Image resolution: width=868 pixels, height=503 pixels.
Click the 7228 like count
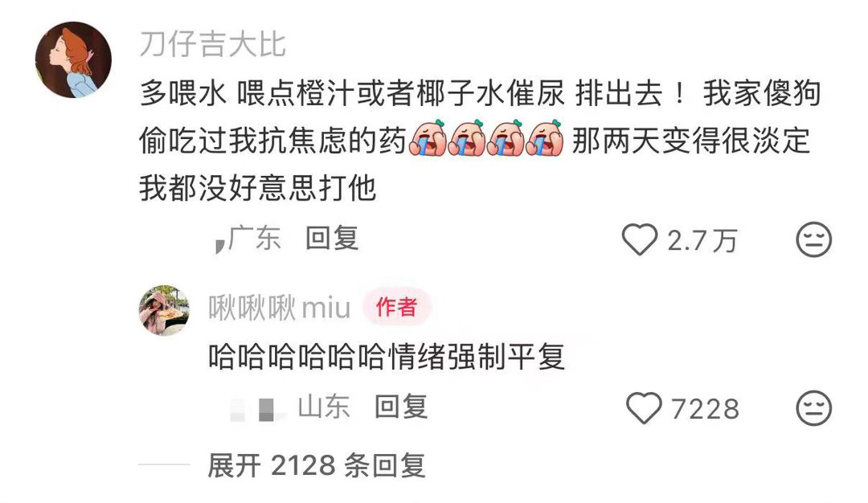[x=706, y=410]
